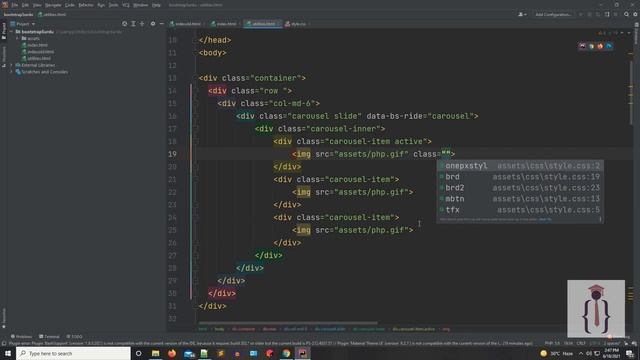Click collapse all icon in Project panel
Viewport: 640px width, 360px height.
coord(142,24)
